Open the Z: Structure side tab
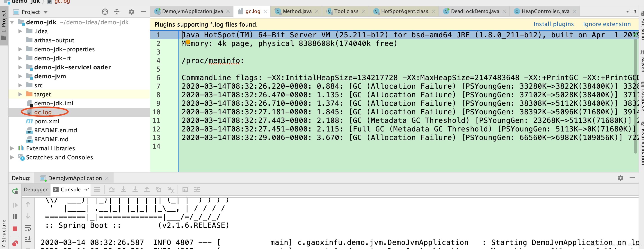The width and height of the screenshot is (644, 249). (x=4, y=233)
